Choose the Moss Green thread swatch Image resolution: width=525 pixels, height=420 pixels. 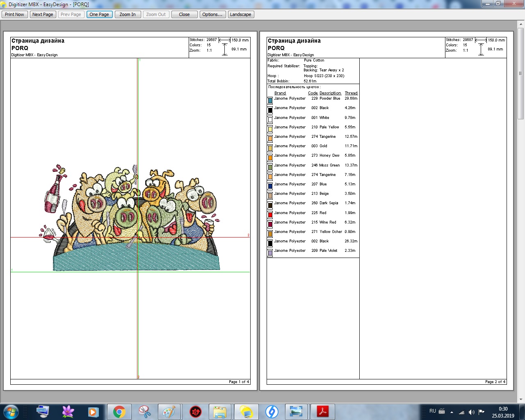[270, 167]
